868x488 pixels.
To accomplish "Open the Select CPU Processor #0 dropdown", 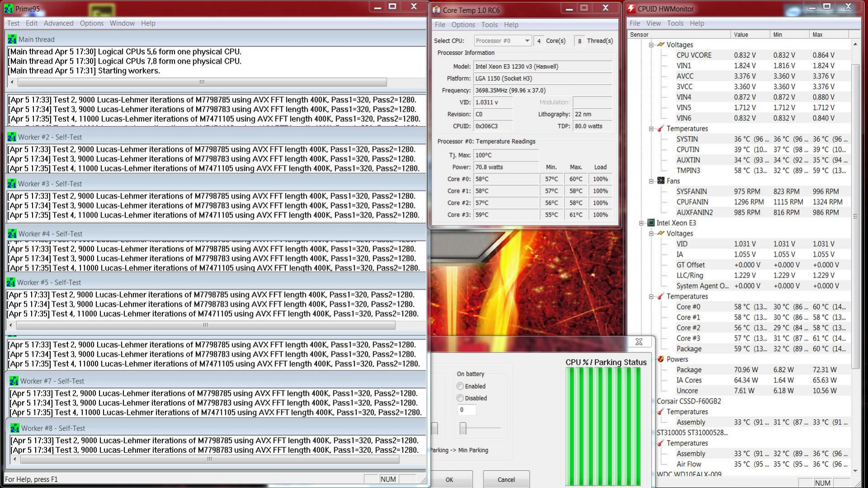I will tap(502, 41).
